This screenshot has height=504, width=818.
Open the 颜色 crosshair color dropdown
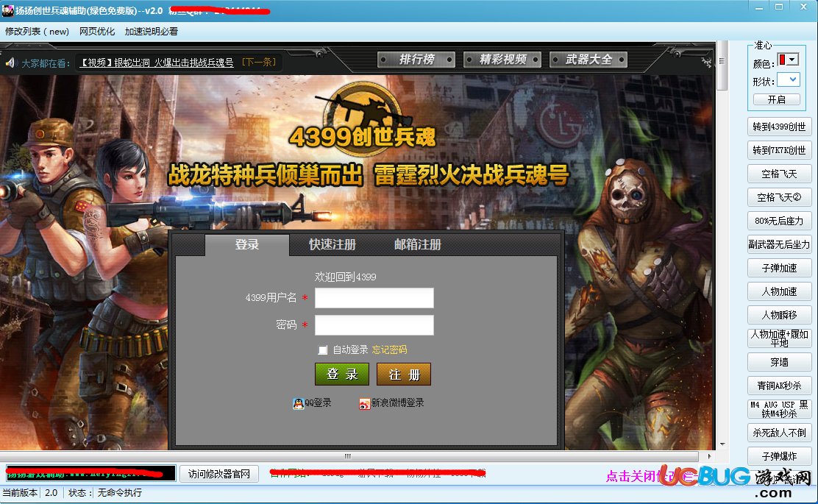[788, 60]
